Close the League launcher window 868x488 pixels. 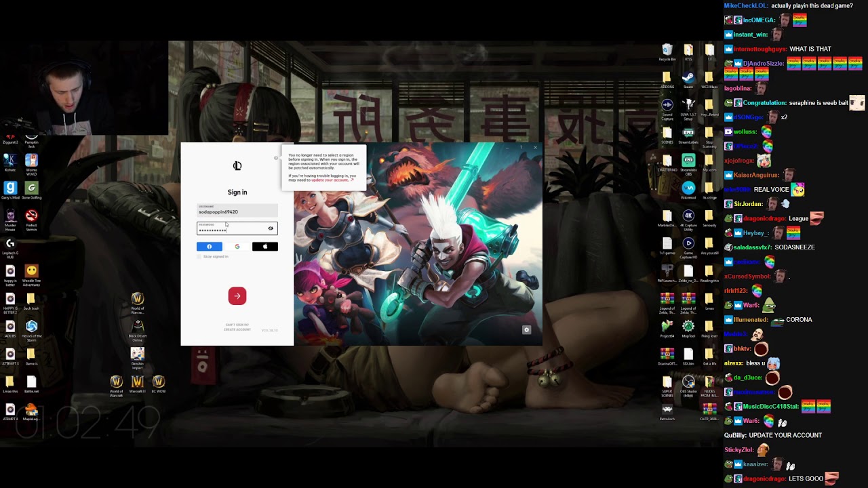coord(535,148)
